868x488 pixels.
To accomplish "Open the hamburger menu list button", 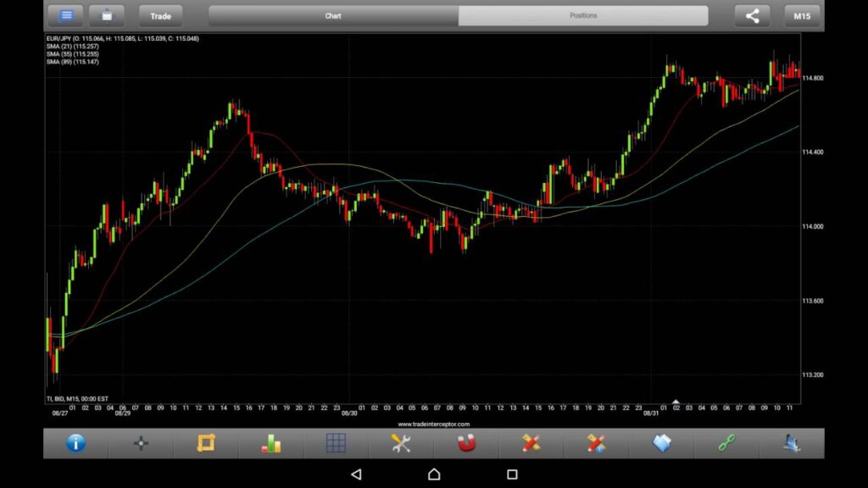I will [65, 15].
